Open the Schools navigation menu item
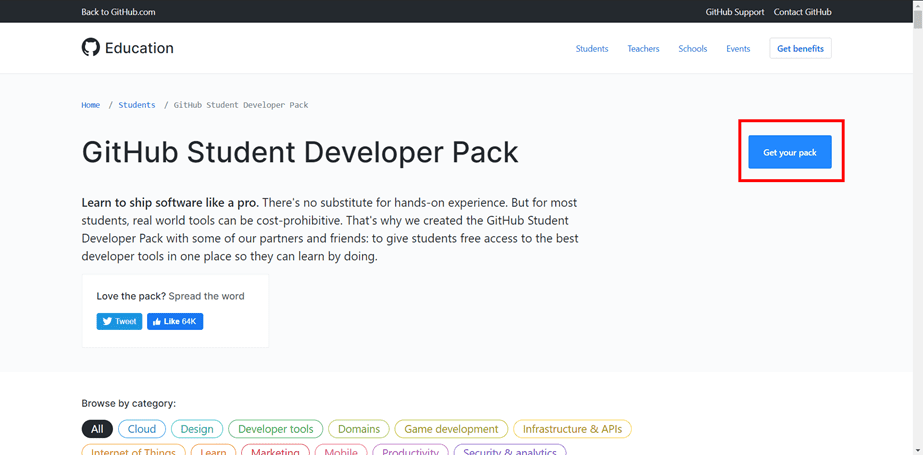 [x=692, y=48]
